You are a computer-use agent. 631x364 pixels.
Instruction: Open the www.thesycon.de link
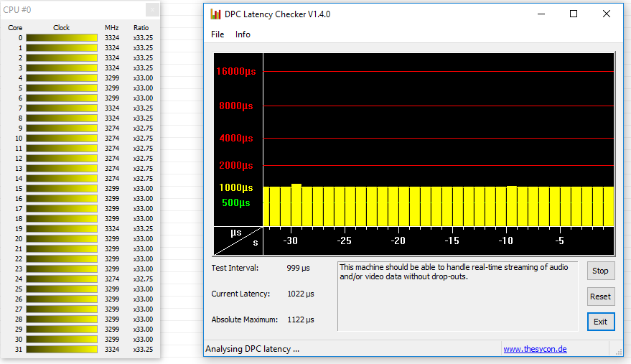(535, 349)
